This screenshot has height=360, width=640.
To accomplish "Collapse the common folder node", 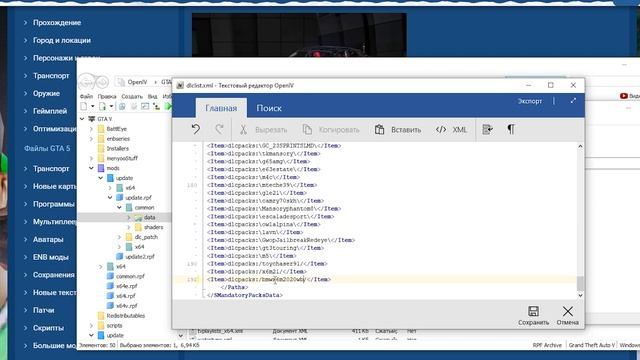I will pyautogui.click(x=119, y=207).
